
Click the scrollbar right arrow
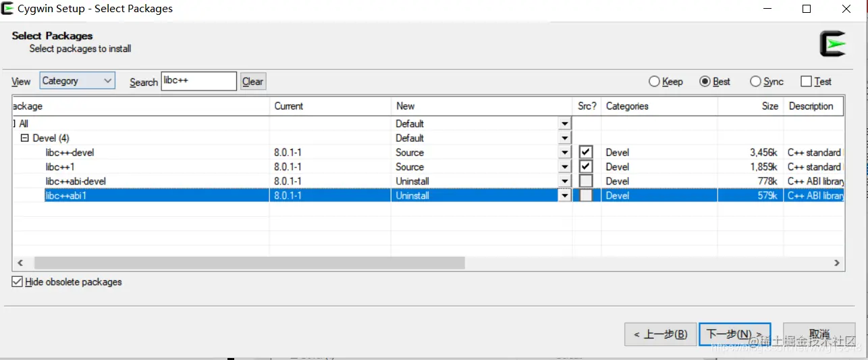click(x=836, y=263)
